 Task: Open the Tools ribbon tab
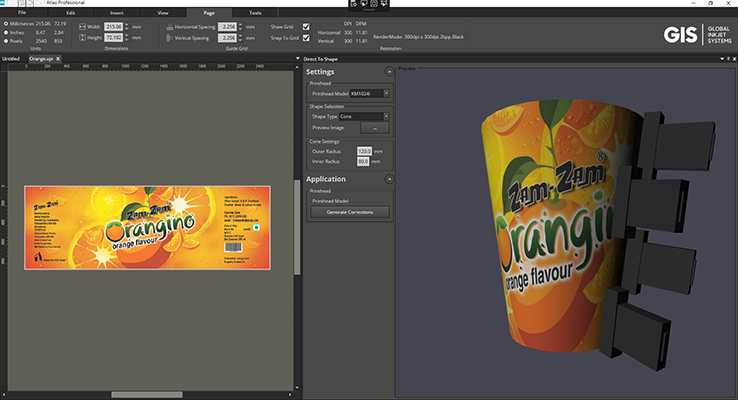pos(255,13)
